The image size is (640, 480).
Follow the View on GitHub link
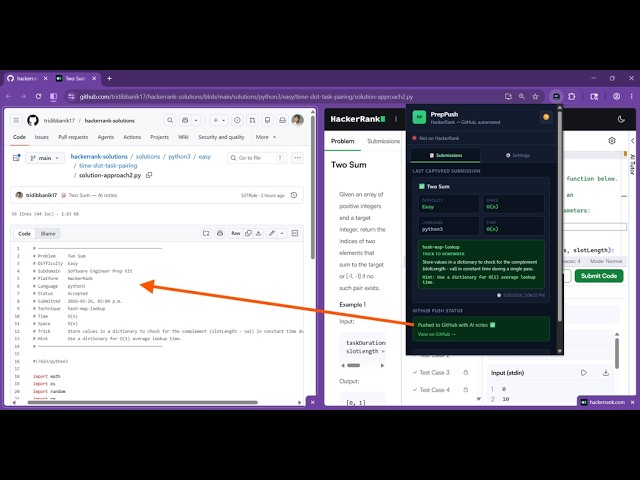(x=436, y=334)
